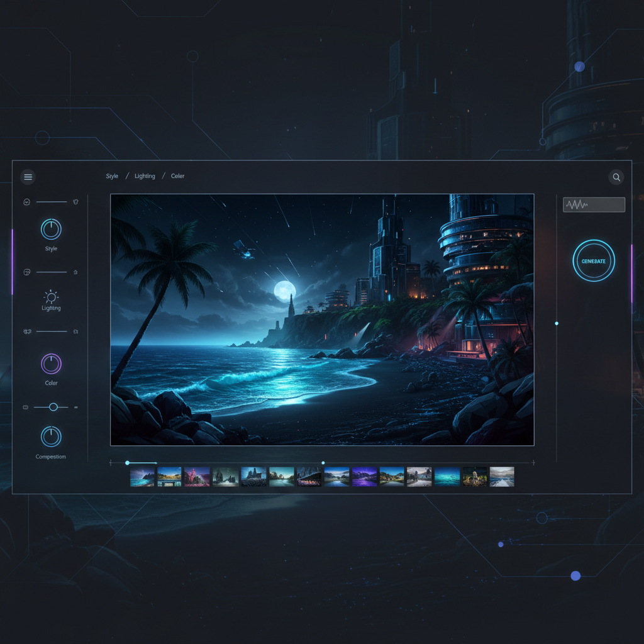
Task: Click the Style label under the knob
Action: tap(51, 248)
